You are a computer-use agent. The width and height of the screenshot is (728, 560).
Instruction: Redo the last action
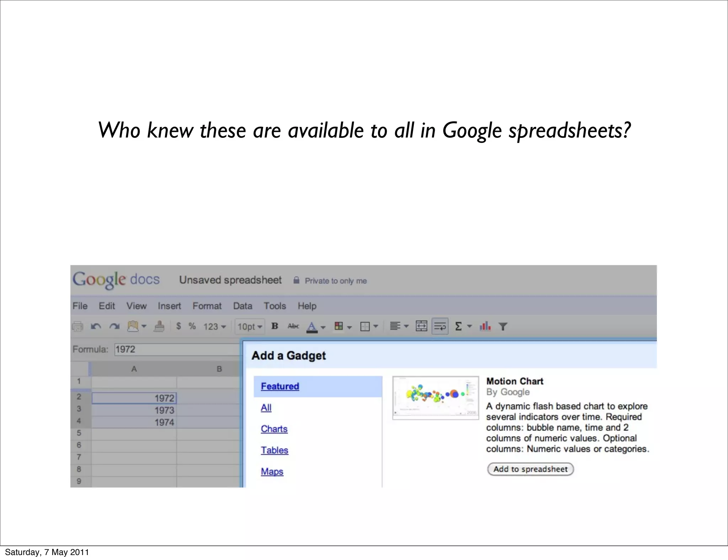(114, 326)
